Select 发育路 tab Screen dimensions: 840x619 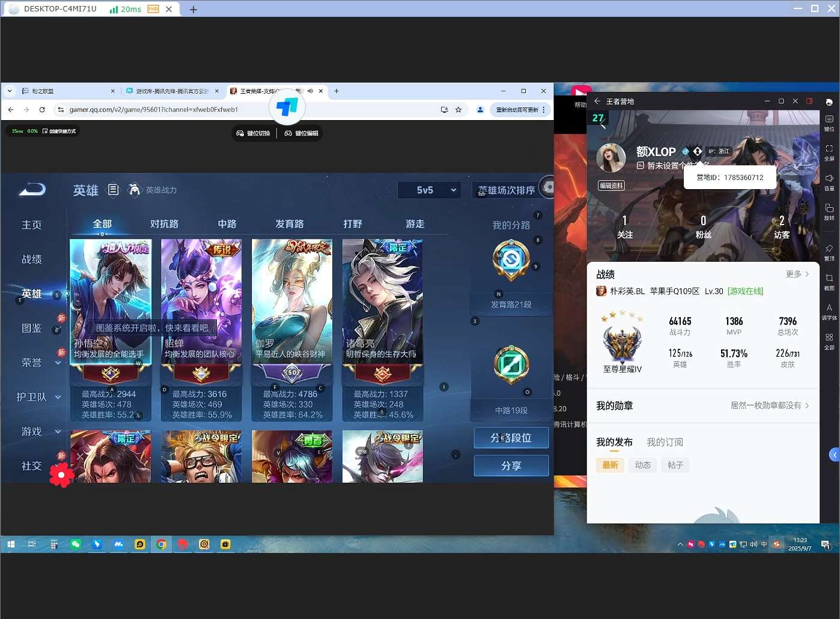[290, 223]
